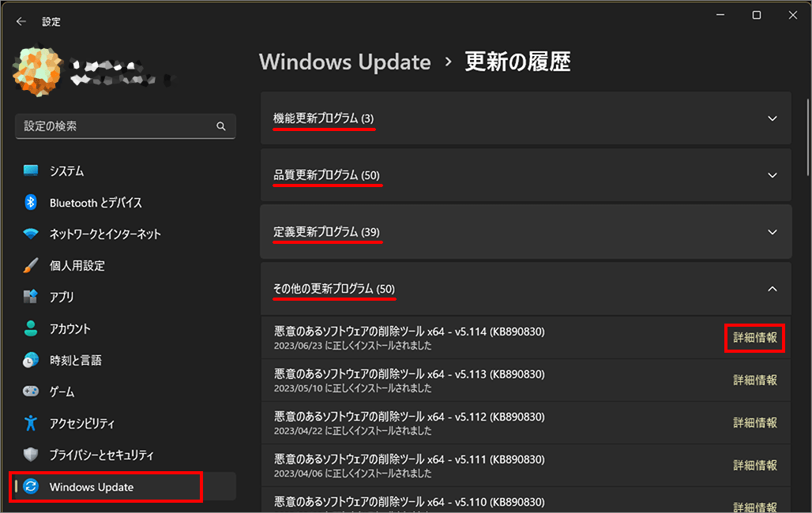Select アクセシビリティ text in sidebar
The height and width of the screenshot is (513, 812).
[x=82, y=423]
